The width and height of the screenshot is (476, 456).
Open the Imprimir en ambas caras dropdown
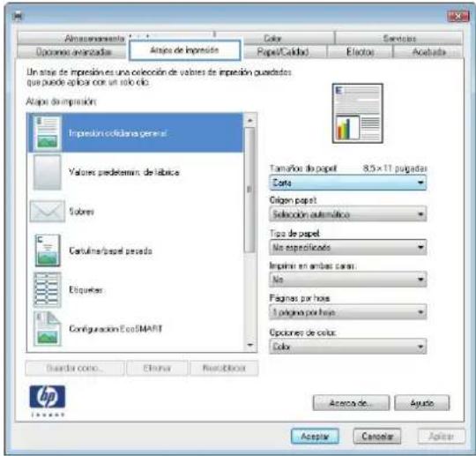coord(347,280)
